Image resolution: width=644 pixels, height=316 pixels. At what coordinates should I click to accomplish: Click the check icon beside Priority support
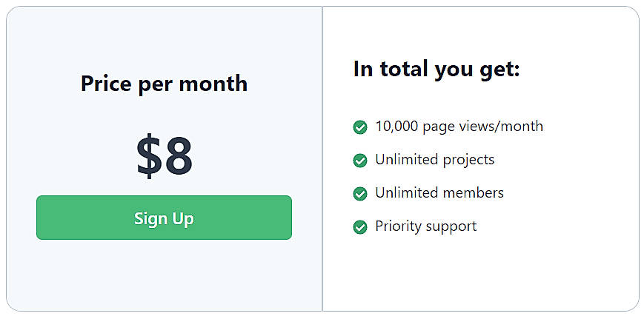tap(359, 227)
